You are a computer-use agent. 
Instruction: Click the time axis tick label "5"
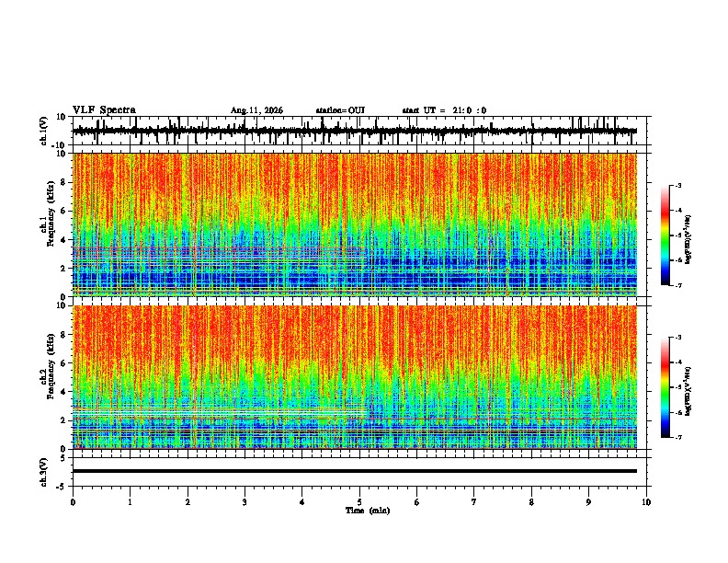coord(359,502)
